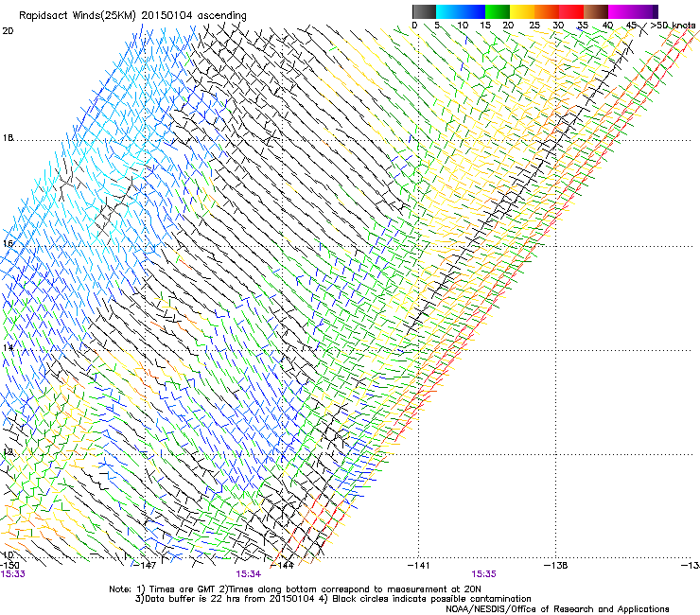Click the note line 'Times are GMT'

183,589
